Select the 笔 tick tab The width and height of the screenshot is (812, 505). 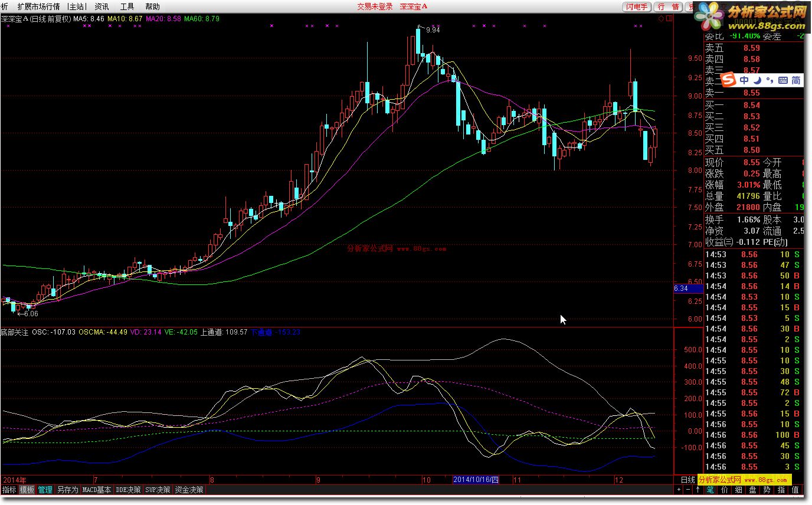click(711, 490)
